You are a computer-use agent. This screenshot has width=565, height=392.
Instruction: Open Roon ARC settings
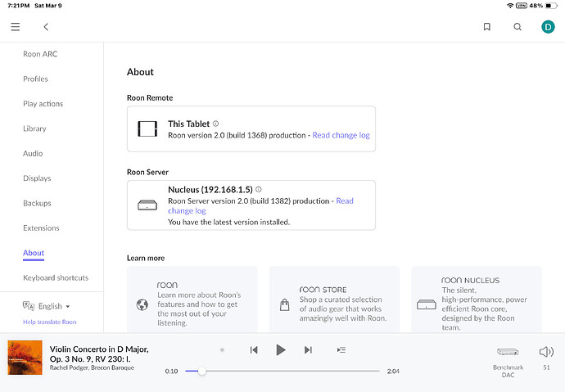[x=40, y=54]
